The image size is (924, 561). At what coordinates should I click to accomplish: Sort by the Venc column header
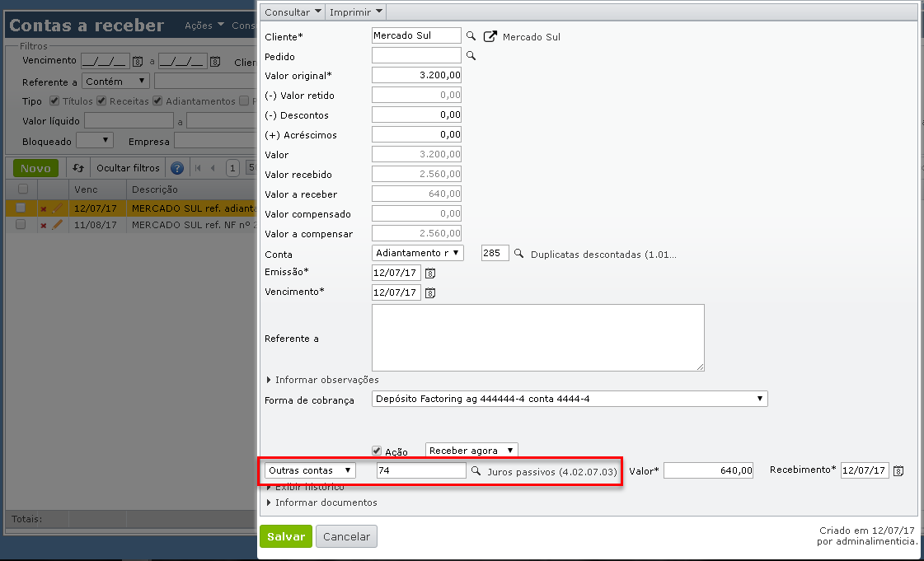pyautogui.click(x=97, y=189)
